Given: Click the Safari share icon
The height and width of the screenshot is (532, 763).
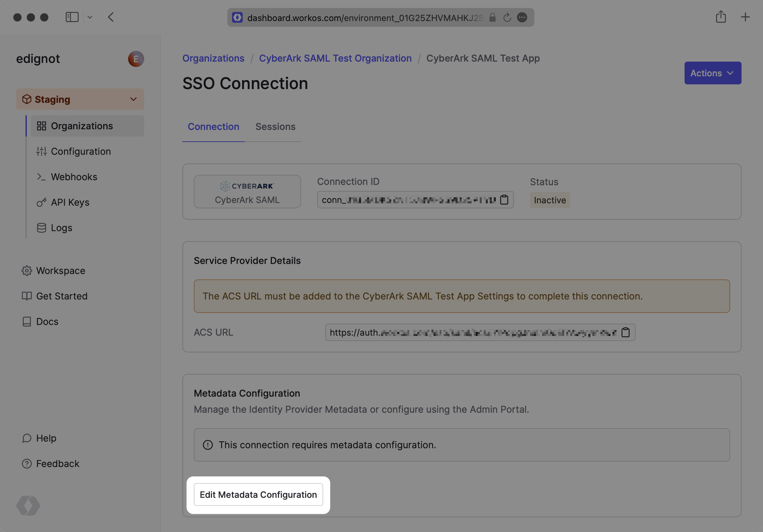Looking at the screenshot, I should (720, 17).
